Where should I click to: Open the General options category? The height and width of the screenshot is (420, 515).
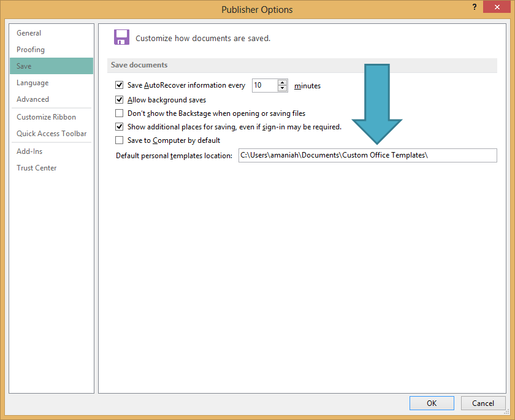coord(29,33)
